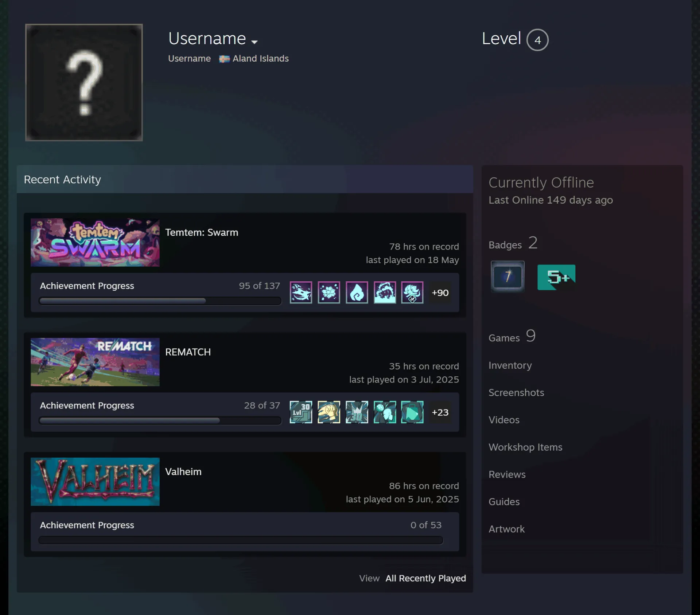
Task: Show the +23 more REMATCH achievements
Action: tap(440, 412)
